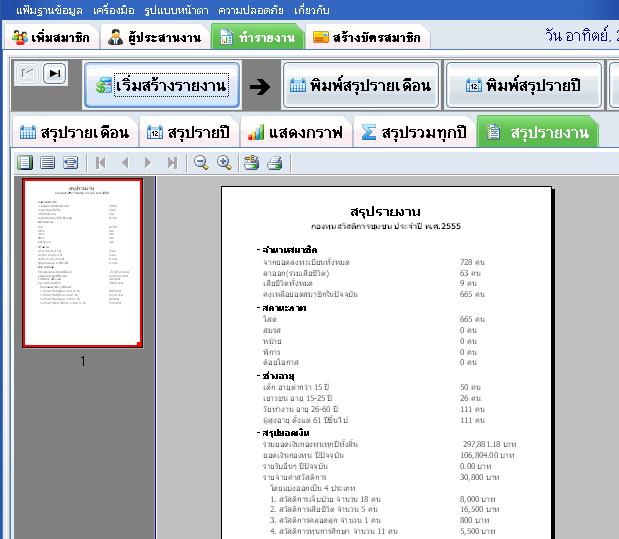Open the สร้างบัตรสมาชิก tab
This screenshot has height=539, width=619.
(367, 38)
